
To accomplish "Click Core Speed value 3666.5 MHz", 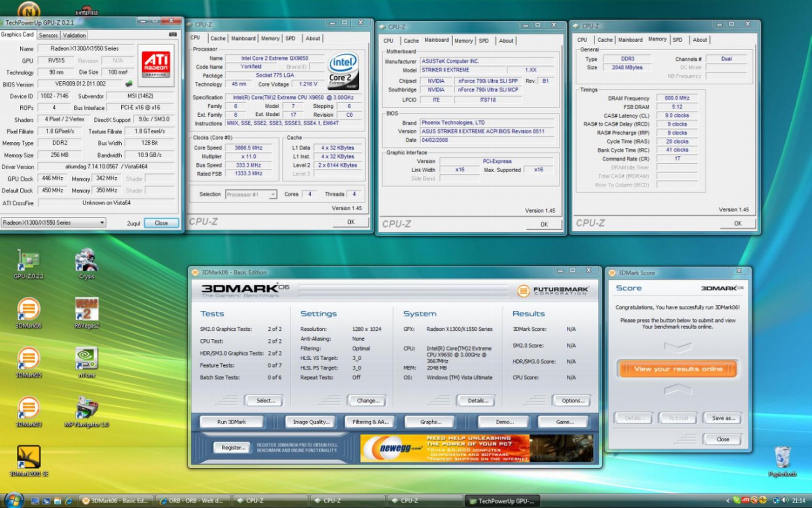I will 248,148.
